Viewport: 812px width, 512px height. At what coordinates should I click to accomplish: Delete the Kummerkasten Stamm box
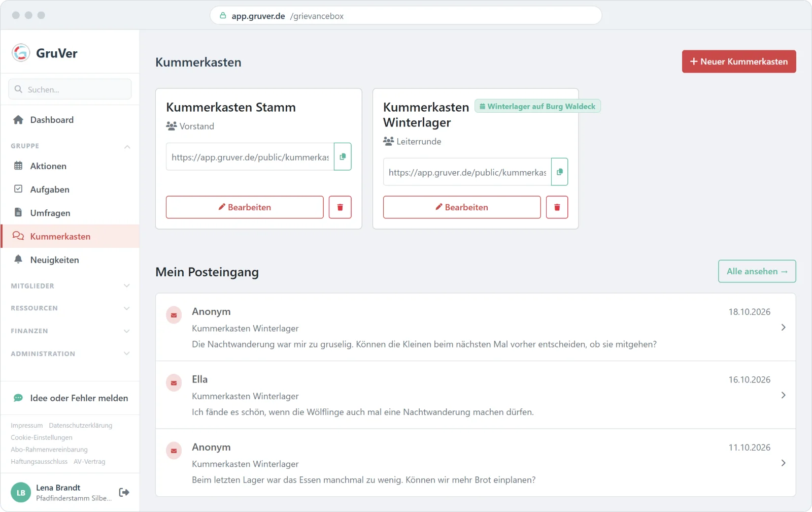point(340,207)
